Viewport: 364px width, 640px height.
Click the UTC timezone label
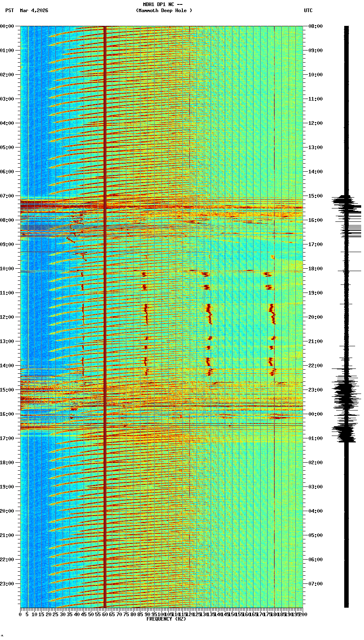pyautogui.click(x=308, y=11)
